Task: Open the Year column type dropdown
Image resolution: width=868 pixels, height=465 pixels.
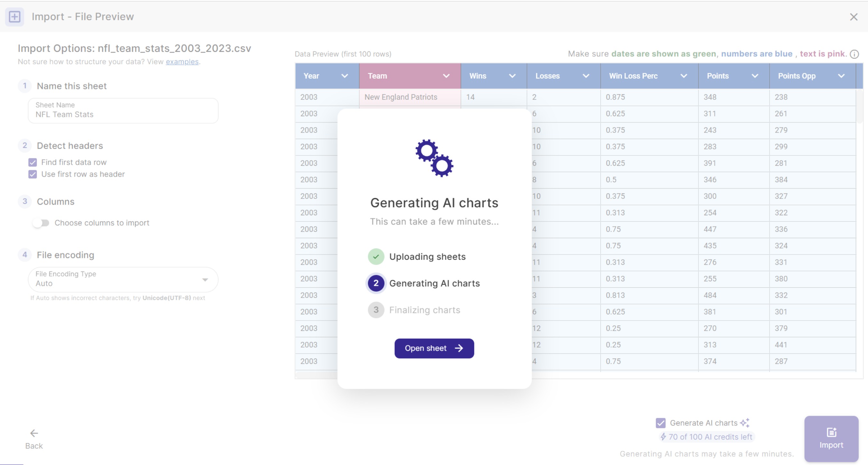Action: pyautogui.click(x=344, y=76)
